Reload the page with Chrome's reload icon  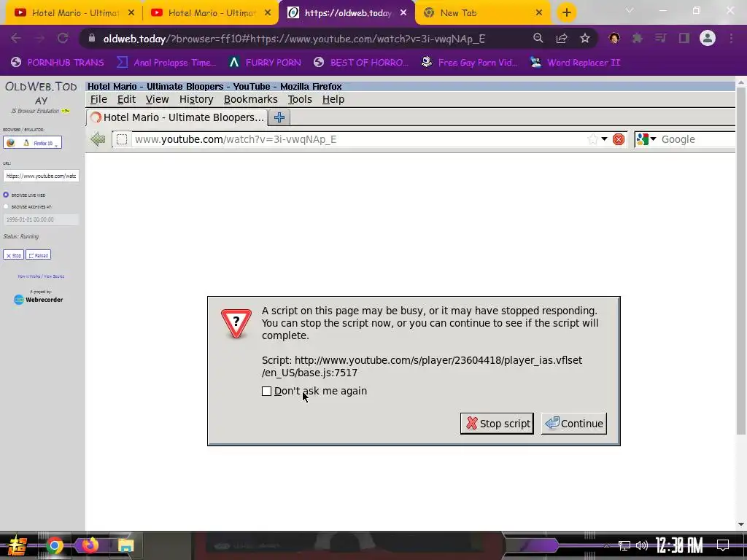63,39
